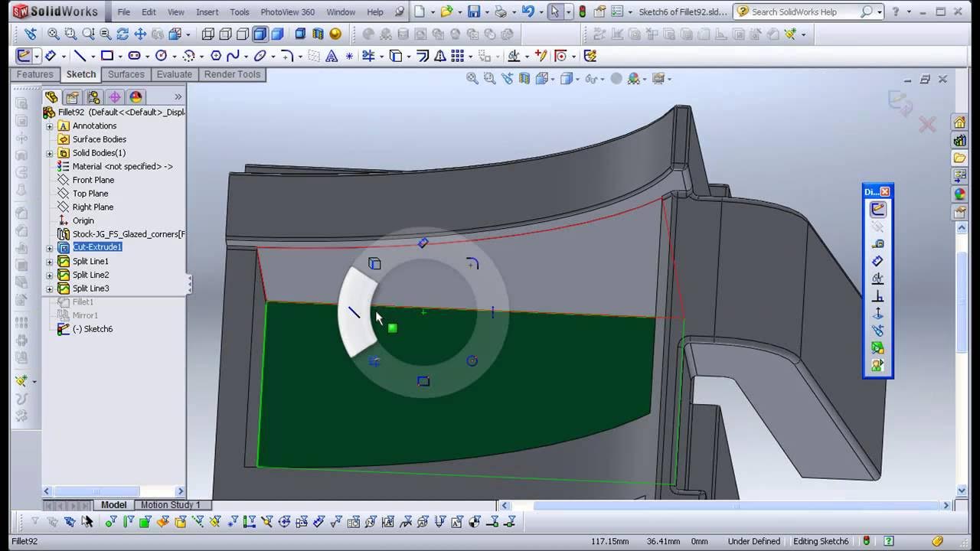Activate Shaded With Edges display mode
This screenshot has height=551, width=980.
tap(260, 34)
